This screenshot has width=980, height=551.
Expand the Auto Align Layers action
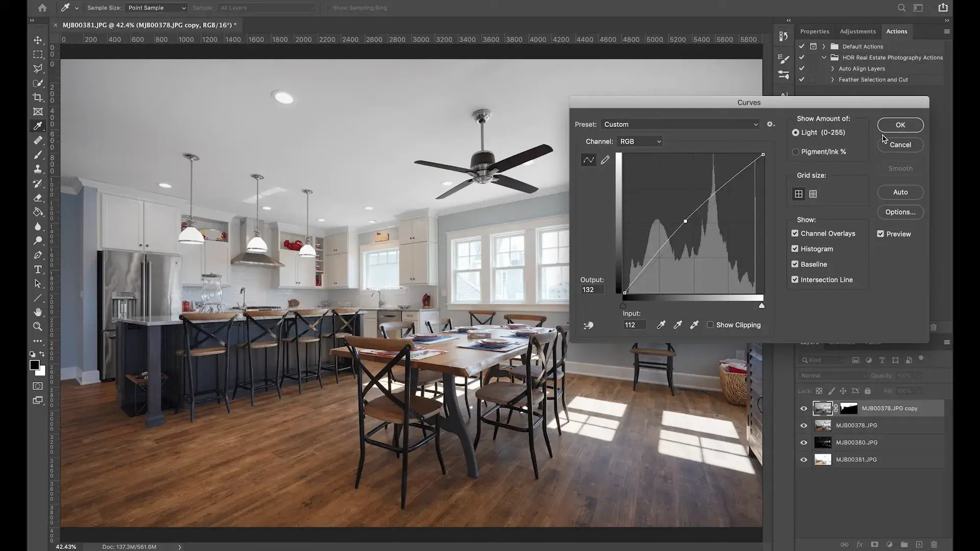coord(832,69)
